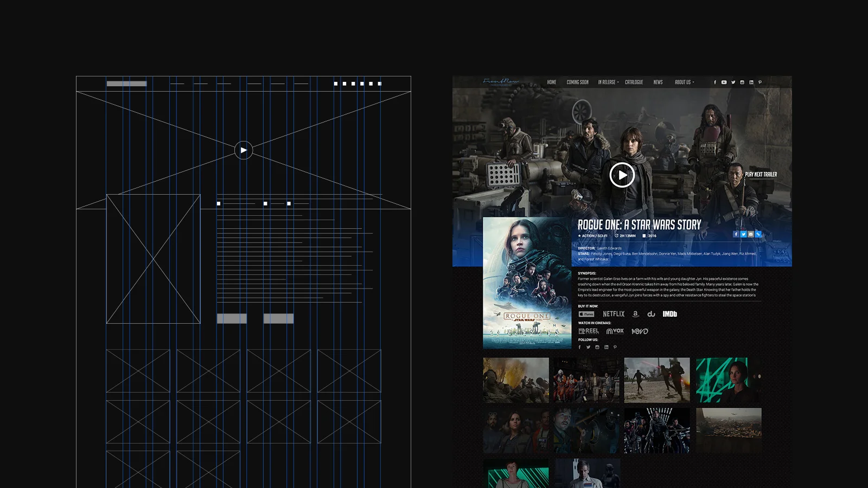
Task: Open the du logo under Buy It Now
Action: coord(651,314)
